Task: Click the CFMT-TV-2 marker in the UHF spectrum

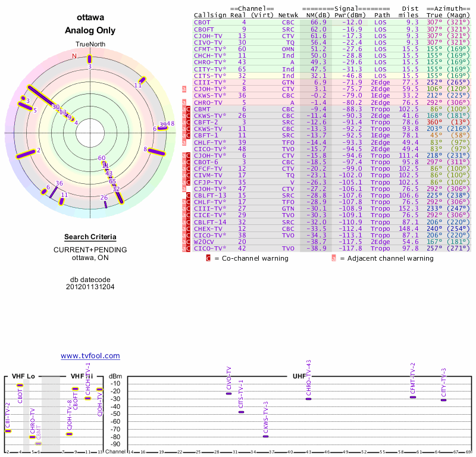Action: [x=413, y=397]
